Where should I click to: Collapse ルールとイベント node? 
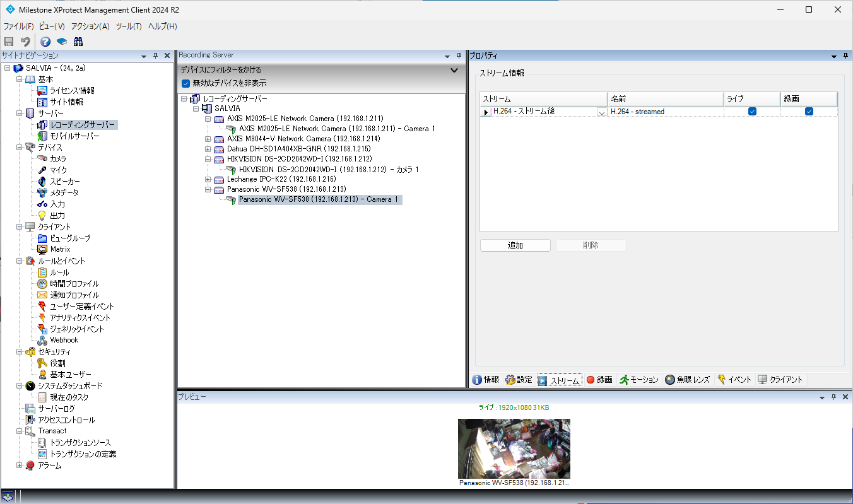19,261
